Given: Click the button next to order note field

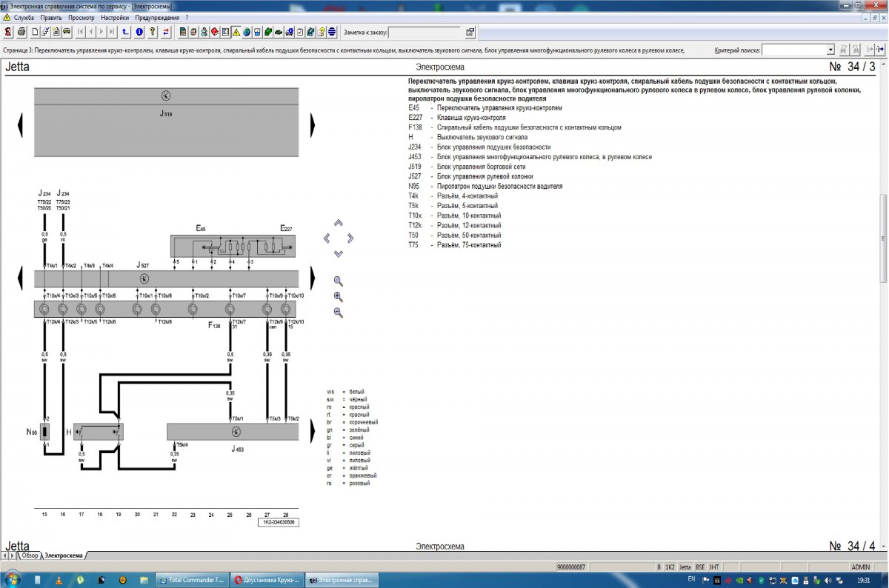Looking at the screenshot, I should click(470, 32).
